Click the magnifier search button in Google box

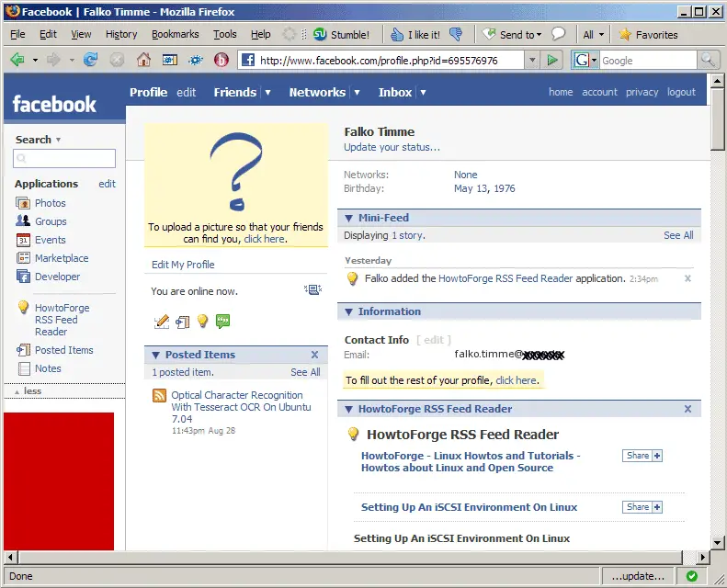(708, 60)
